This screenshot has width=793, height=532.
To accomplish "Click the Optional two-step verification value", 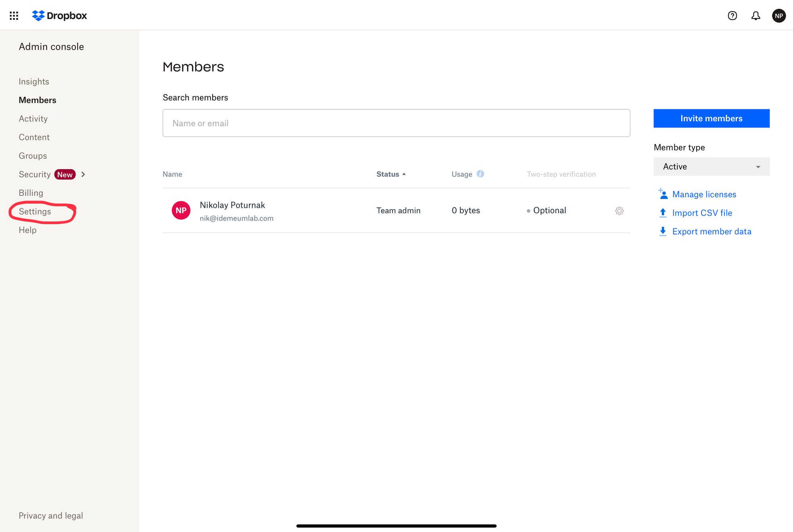I will pos(550,210).
